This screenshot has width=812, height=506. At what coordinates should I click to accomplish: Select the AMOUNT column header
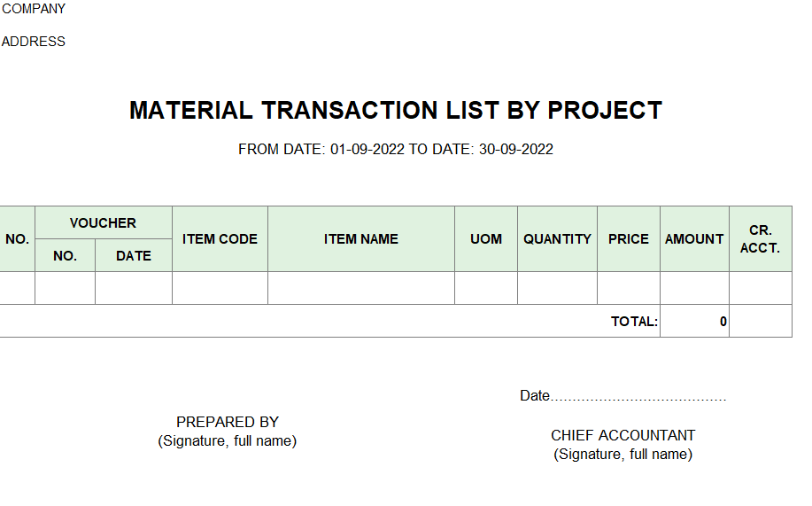tap(694, 239)
